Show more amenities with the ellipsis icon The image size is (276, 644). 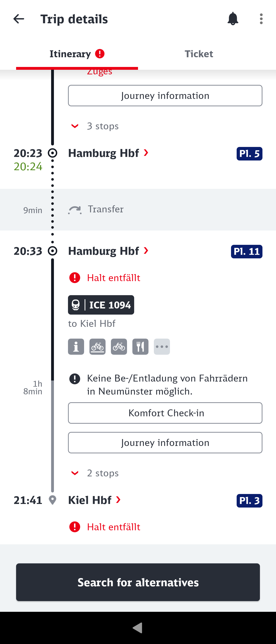(162, 347)
